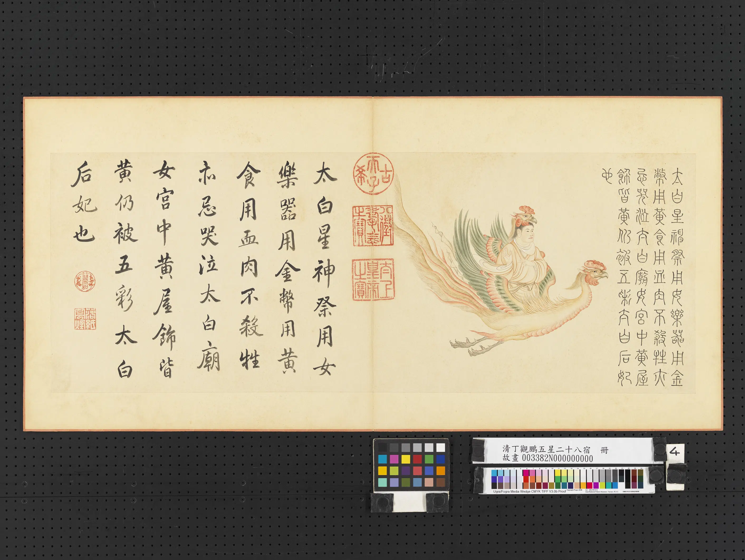Click the brown swatch on the color checker card

[x=440, y=482]
